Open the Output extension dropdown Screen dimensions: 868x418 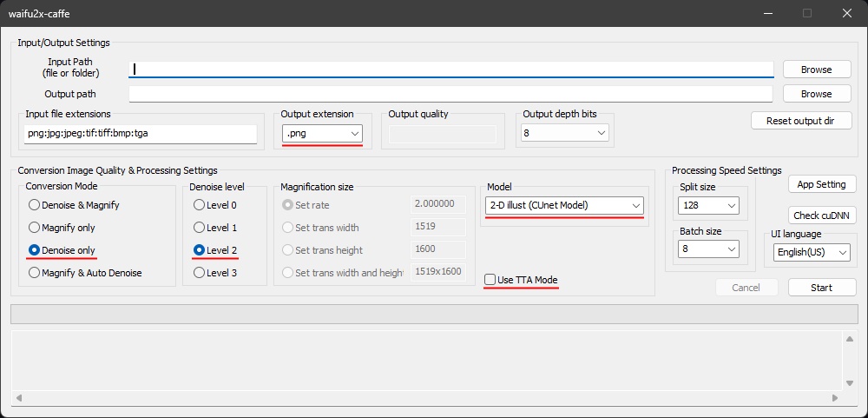coord(322,133)
